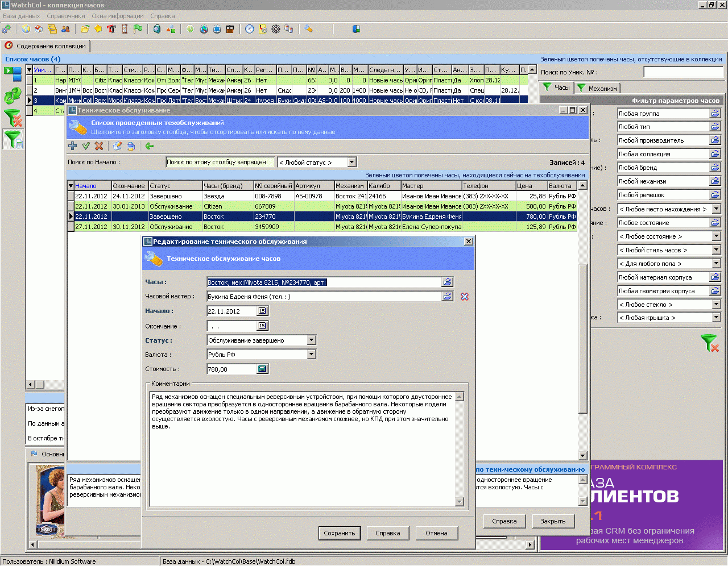This screenshot has height=566, width=728.
Task: Expand the Статус dropdown
Action: coord(311,340)
